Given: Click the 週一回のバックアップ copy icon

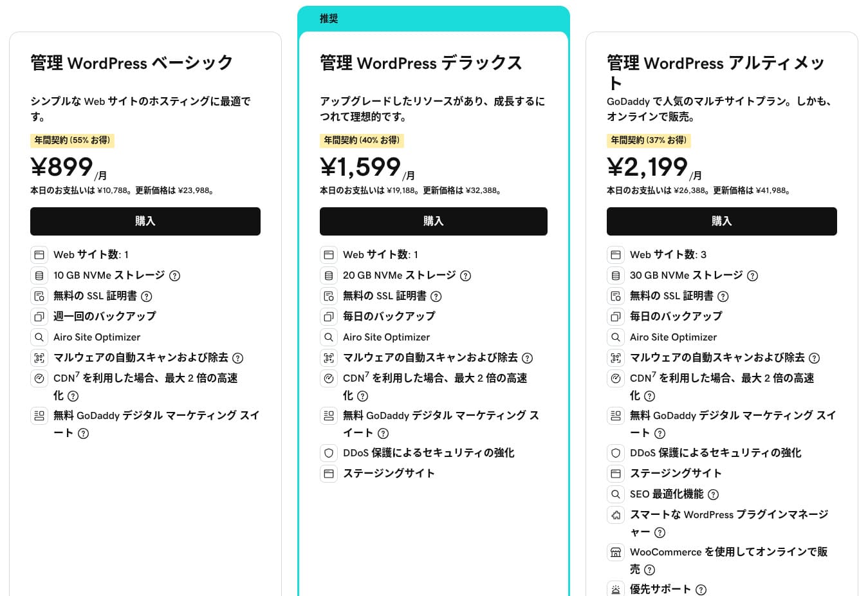Looking at the screenshot, I should [x=39, y=317].
